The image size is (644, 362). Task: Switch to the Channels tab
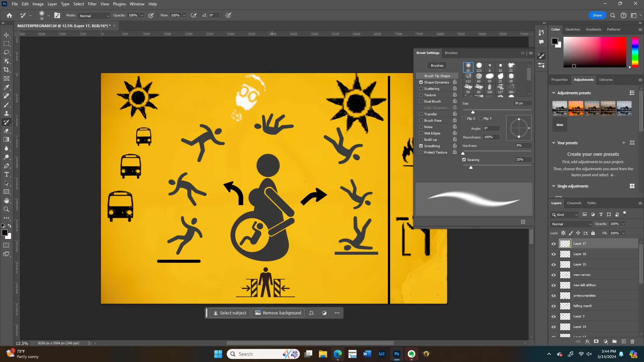(574, 203)
